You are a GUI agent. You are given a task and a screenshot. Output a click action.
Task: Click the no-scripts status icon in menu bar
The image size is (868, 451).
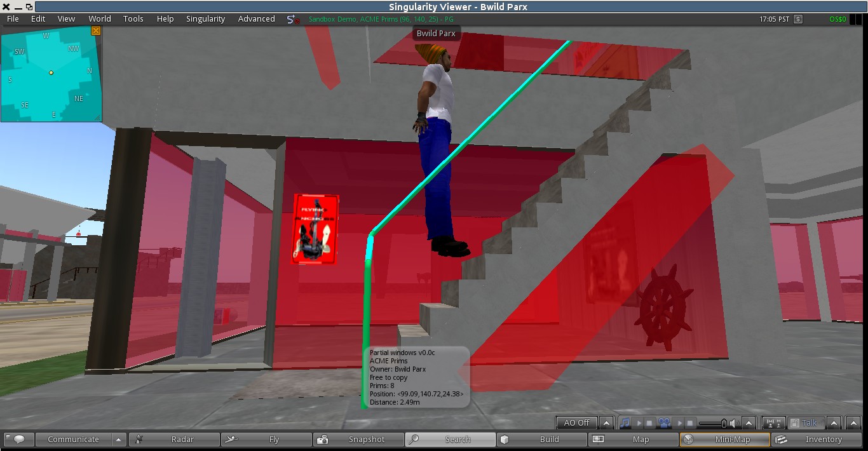tap(293, 20)
